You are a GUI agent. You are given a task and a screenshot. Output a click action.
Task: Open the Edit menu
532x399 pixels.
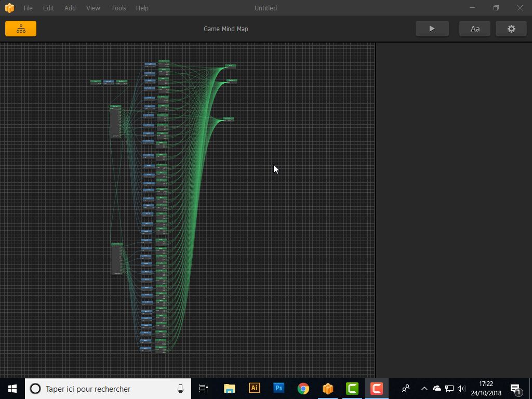[x=48, y=8]
